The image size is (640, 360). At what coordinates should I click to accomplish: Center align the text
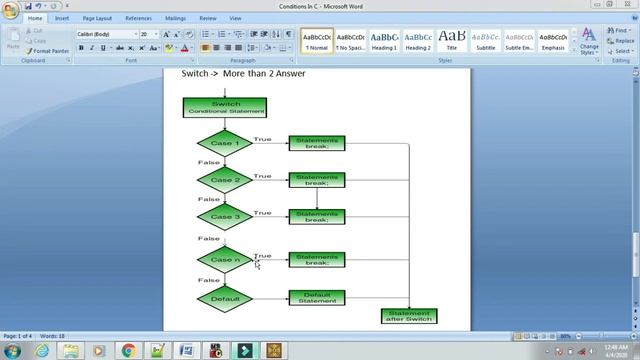(x=216, y=48)
